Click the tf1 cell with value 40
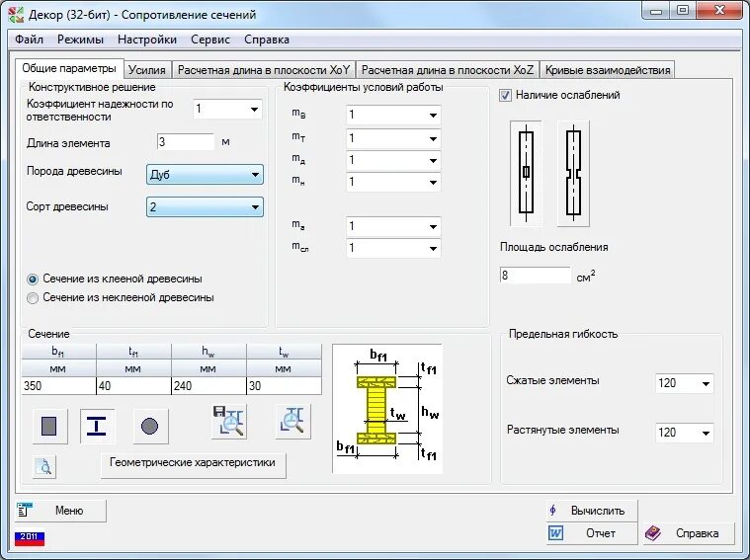750x560 pixels. pyautogui.click(x=134, y=386)
